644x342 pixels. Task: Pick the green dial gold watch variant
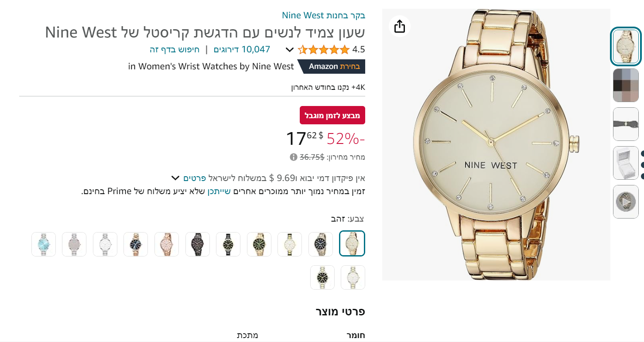[259, 244]
